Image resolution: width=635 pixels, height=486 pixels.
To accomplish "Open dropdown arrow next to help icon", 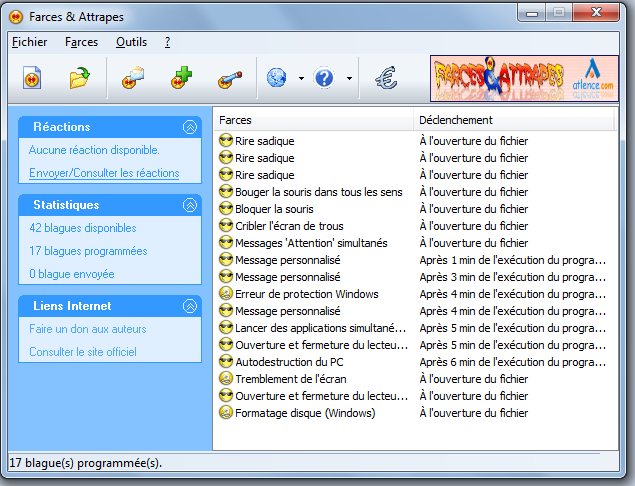I will click(349, 78).
